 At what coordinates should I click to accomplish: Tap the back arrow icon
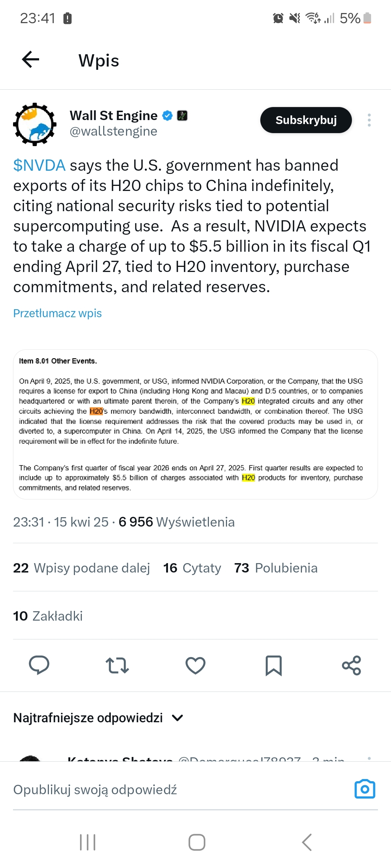click(x=31, y=60)
